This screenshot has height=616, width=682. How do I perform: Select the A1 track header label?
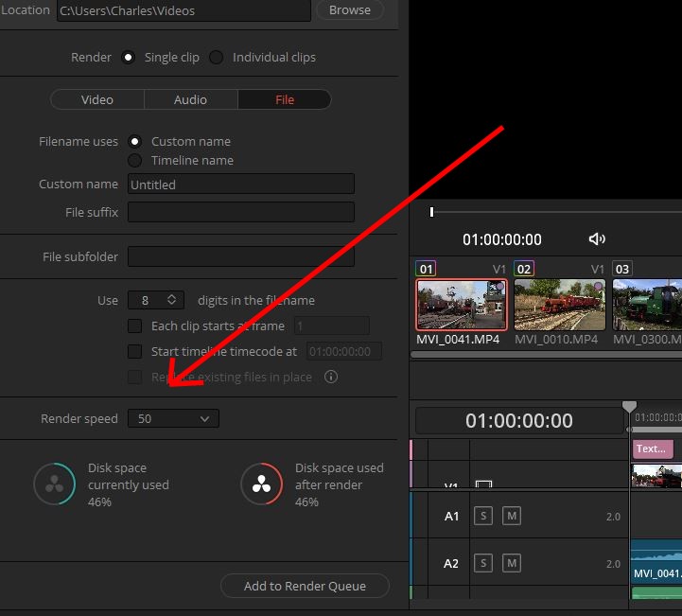click(451, 517)
